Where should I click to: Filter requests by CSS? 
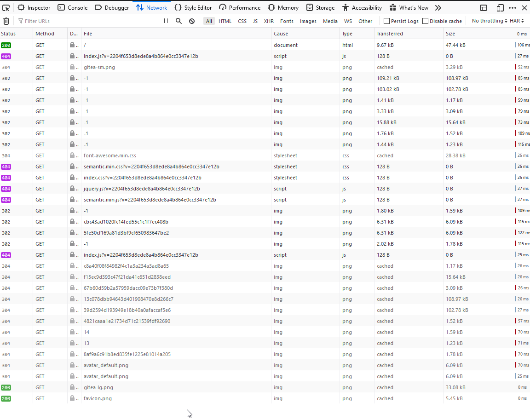pyautogui.click(x=242, y=21)
